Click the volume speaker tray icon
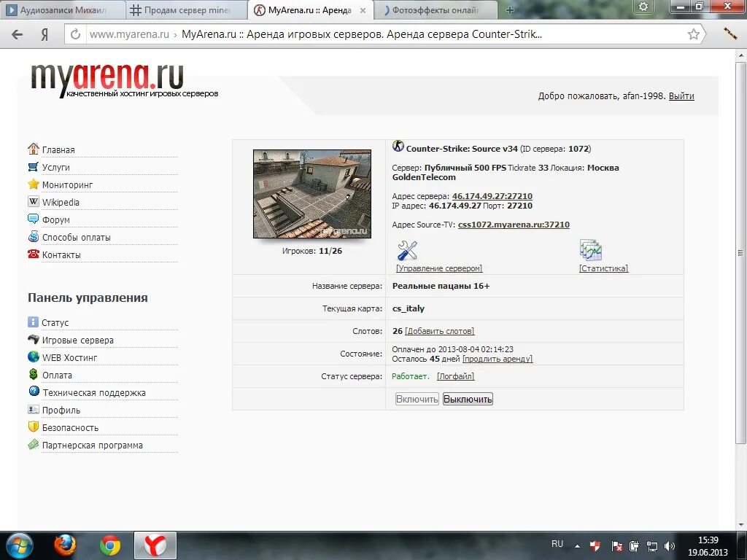 (670, 546)
